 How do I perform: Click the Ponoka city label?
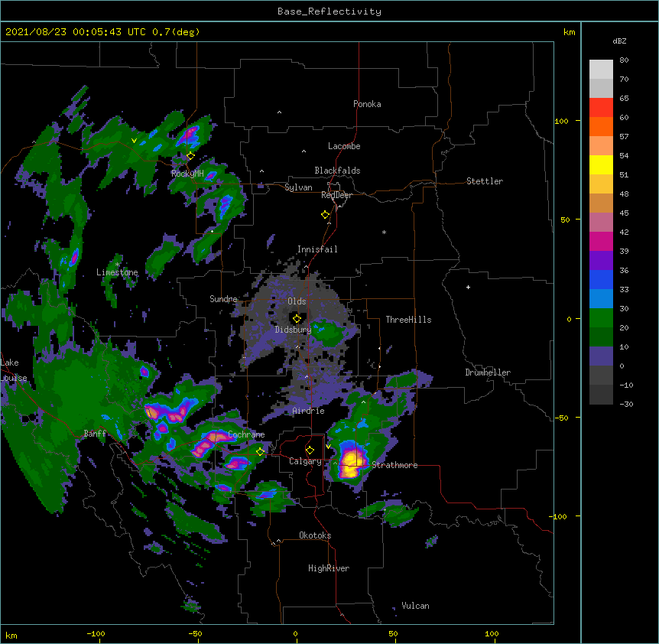367,104
